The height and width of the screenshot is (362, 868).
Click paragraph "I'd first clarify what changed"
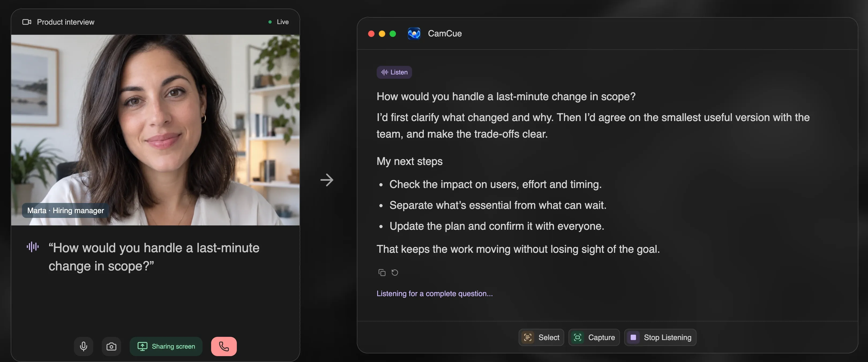pos(593,126)
